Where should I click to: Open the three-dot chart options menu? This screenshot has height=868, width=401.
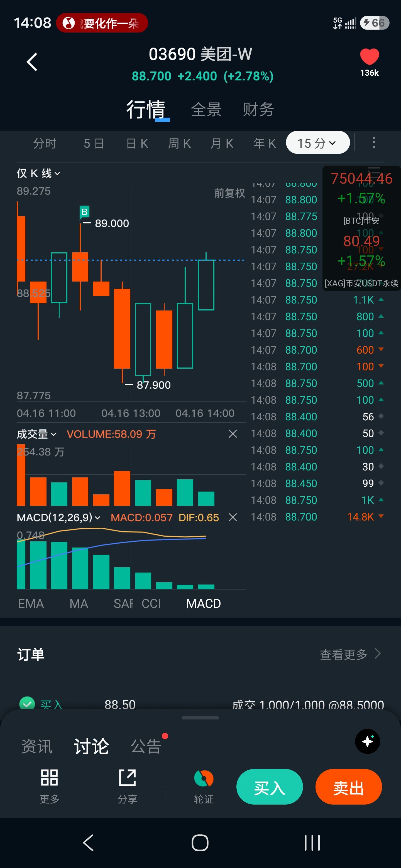[373, 142]
